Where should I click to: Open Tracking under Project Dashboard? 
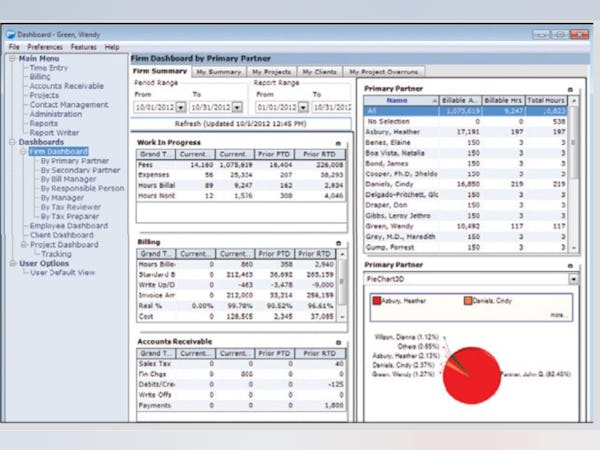(56, 254)
